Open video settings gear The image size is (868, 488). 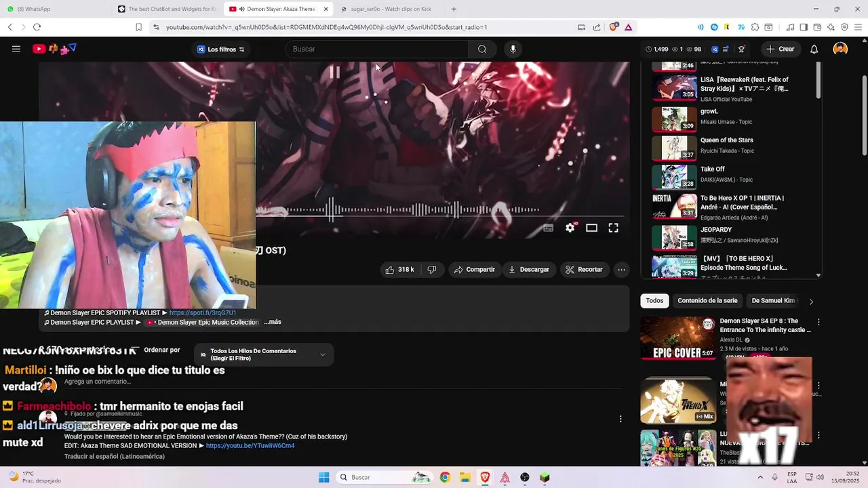570,228
